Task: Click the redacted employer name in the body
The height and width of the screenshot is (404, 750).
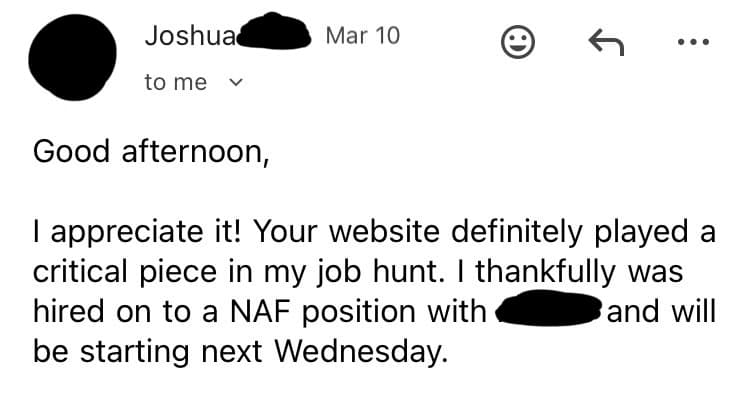Action: pyautogui.click(x=547, y=311)
